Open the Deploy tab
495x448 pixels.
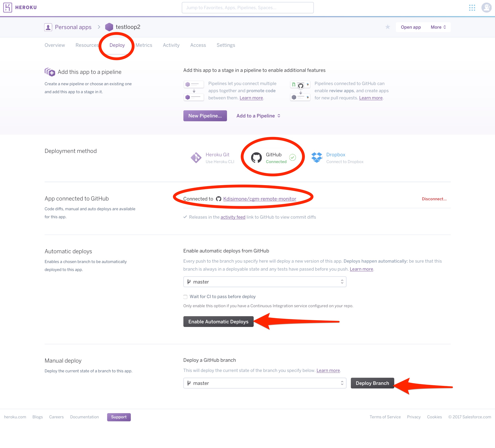[117, 45]
